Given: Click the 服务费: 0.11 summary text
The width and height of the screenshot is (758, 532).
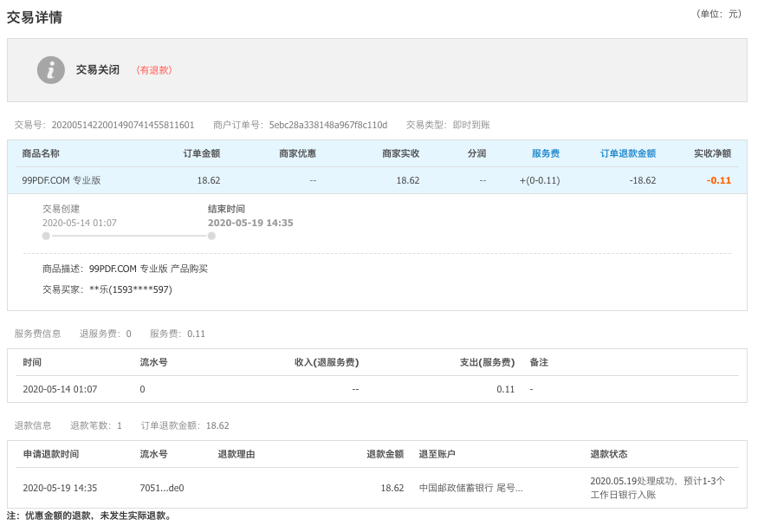Looking at the screenshot, I should click(178, 334).
